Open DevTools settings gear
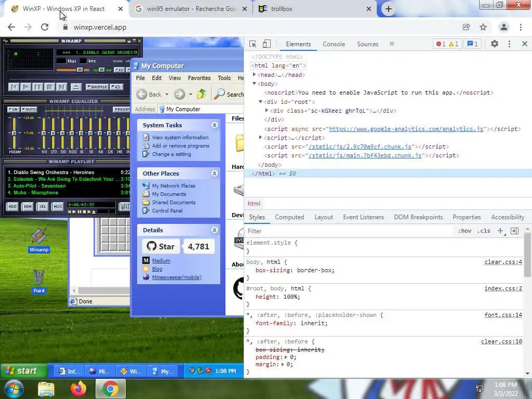The image size is (532, 399). click(x=495, y=44)
